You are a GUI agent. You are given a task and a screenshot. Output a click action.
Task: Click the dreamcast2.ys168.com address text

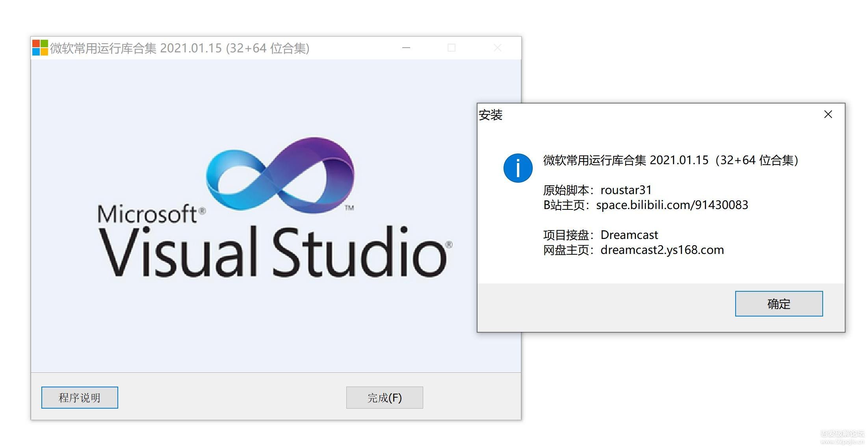tap(662, 250)
